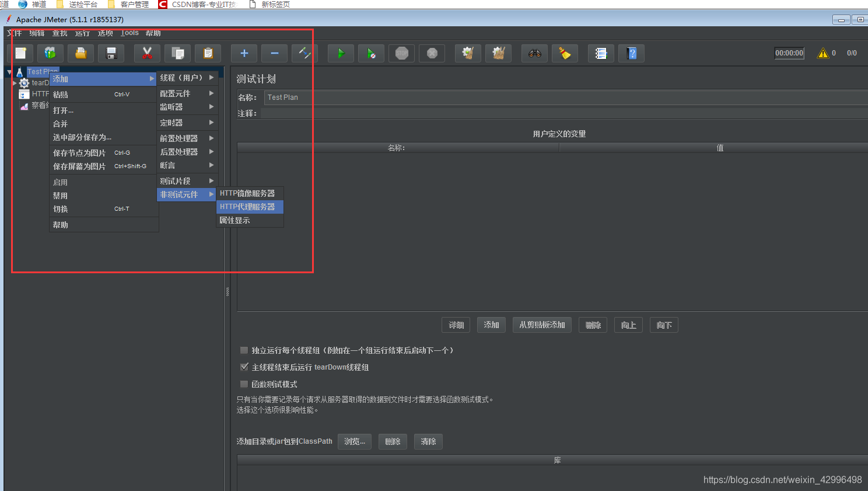868x491 pixels.
Task: Click the panel split divider handle
Action: point(228,291)
